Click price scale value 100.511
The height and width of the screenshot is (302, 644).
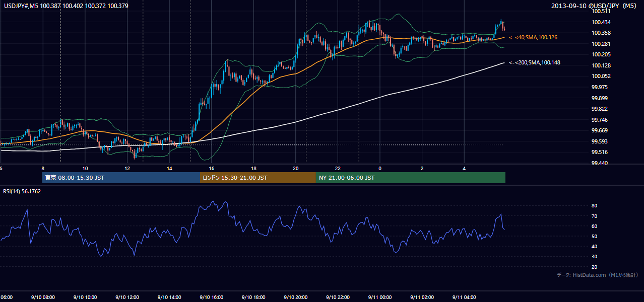pyautogui.click(x=601, y=11)
